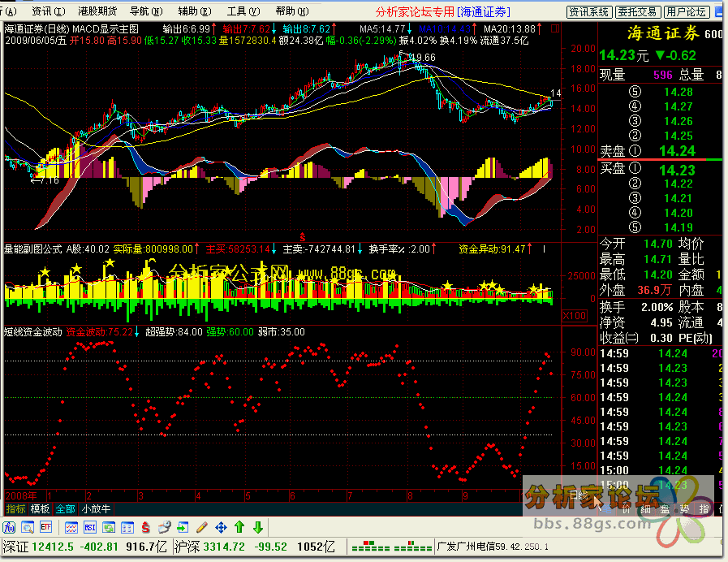Click the blue four-way move icon

(221, 528)
